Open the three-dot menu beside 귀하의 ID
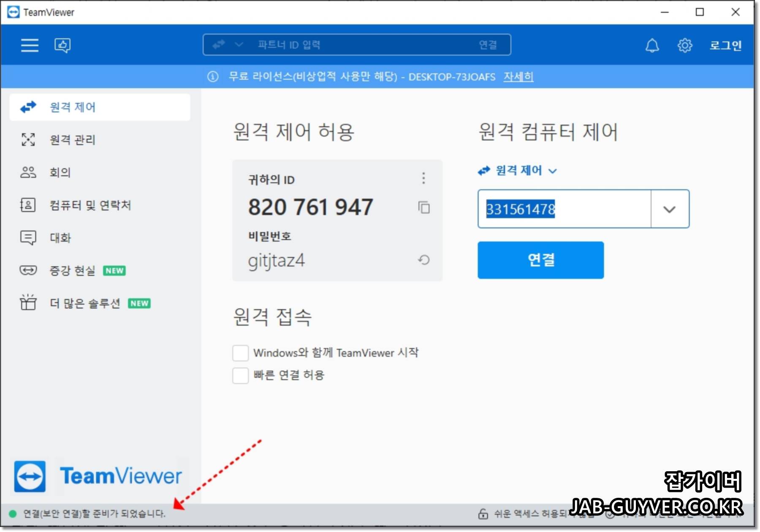The image size is (760, 532). pyautogui.click(x=423, y=178)
